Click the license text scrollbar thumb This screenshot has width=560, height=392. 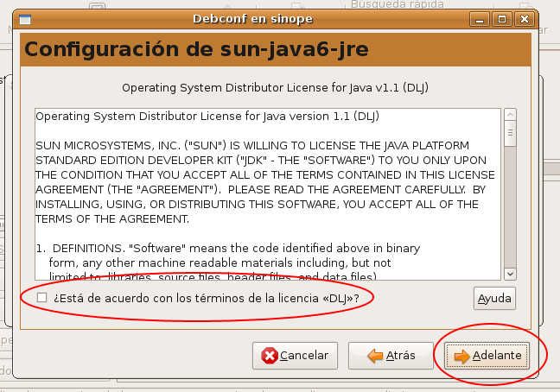coord(510,132)
